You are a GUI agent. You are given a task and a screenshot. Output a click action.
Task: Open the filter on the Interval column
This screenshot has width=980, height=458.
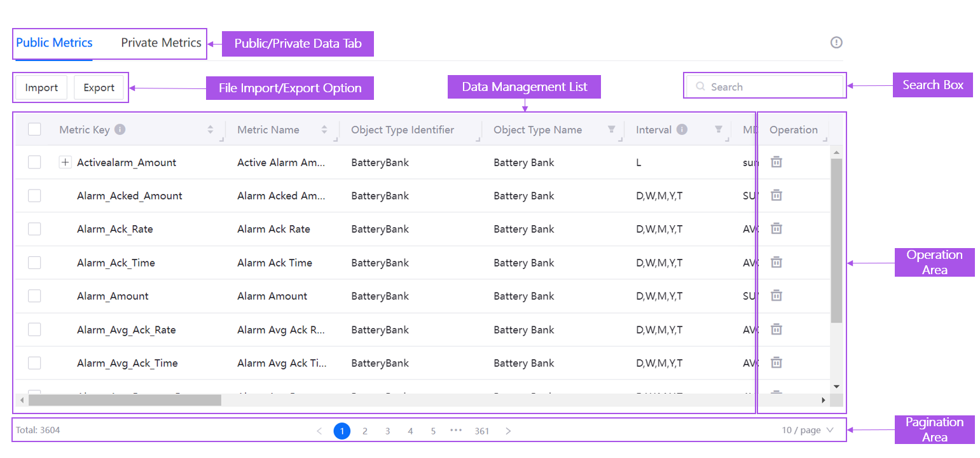point(719,130)
